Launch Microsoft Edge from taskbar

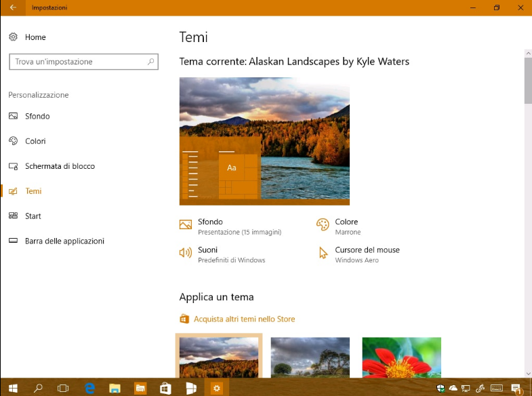[x=89, y=388]
